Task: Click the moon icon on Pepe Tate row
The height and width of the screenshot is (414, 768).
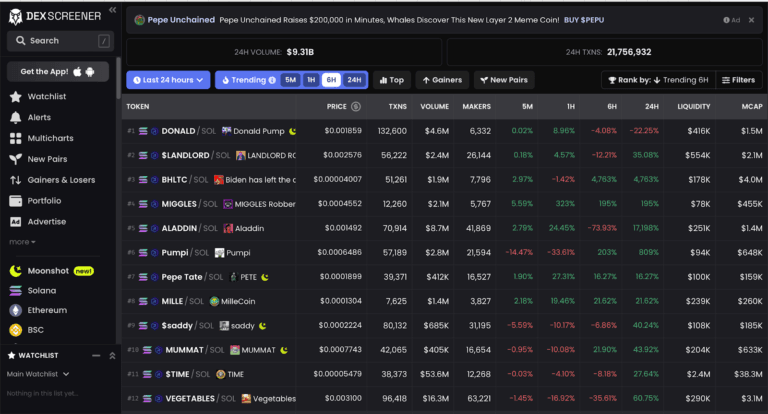Action: [x=265, y=277]
